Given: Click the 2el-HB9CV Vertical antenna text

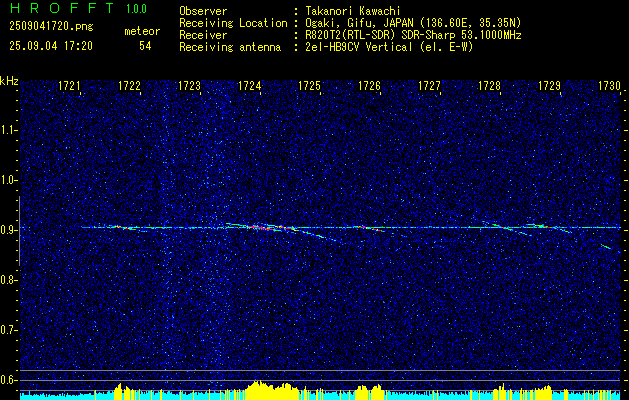Looking at the screenshot, I should point(388,47).
